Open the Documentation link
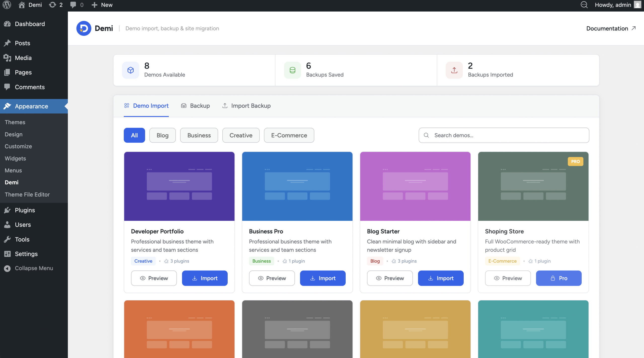The width and height of the screenshot is (644, 358). pyautogui.click(x=611, y=28)
